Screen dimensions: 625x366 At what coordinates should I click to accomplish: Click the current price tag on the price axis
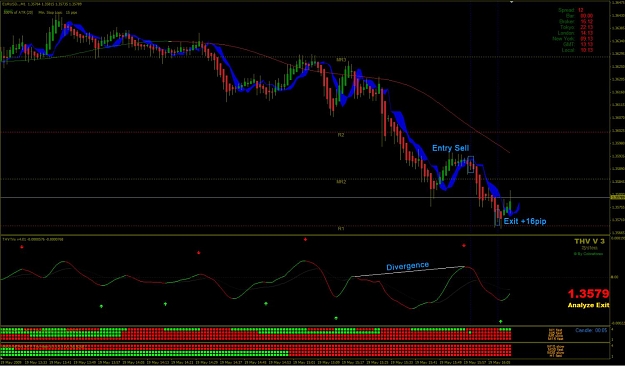617,197
